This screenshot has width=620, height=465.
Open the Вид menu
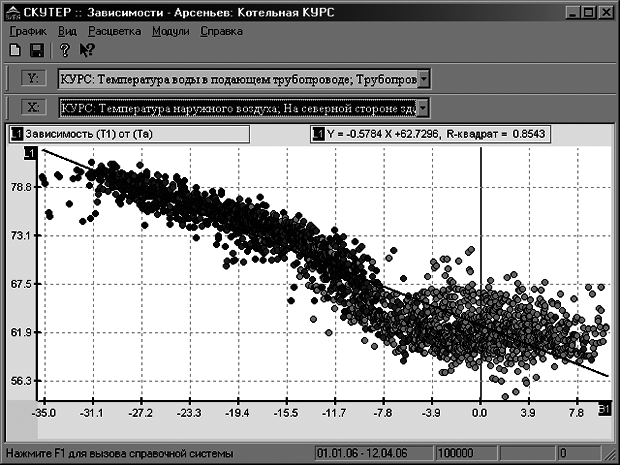[x=67, y=31]
